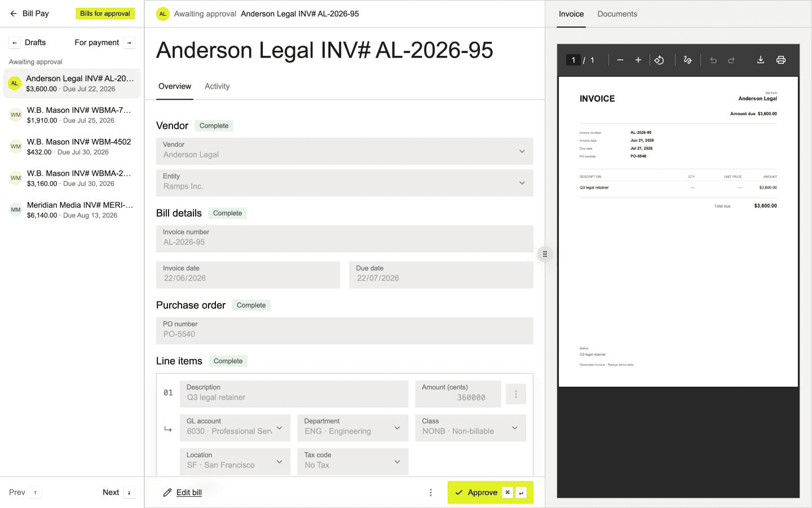Select the annotate draw tool in PDF toolbar
Image resolution: width=812 pixels, height=508 pixels.
(687, 60)
